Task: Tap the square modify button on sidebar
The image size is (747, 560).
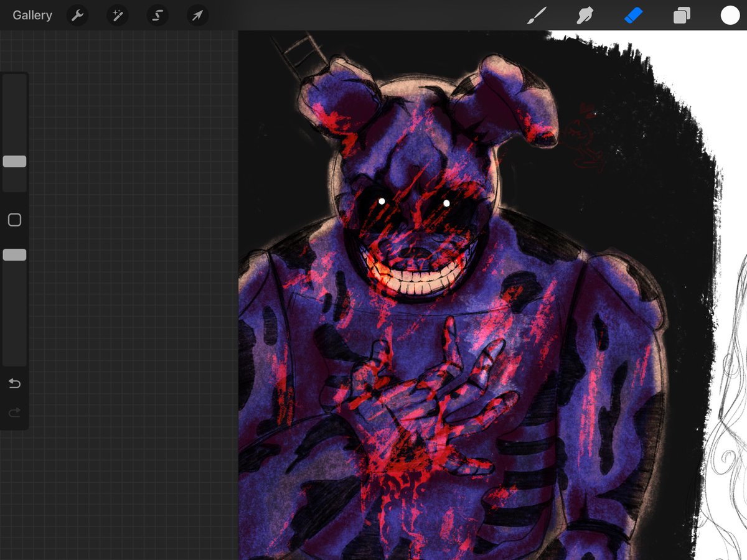Action: pos(14,220)
